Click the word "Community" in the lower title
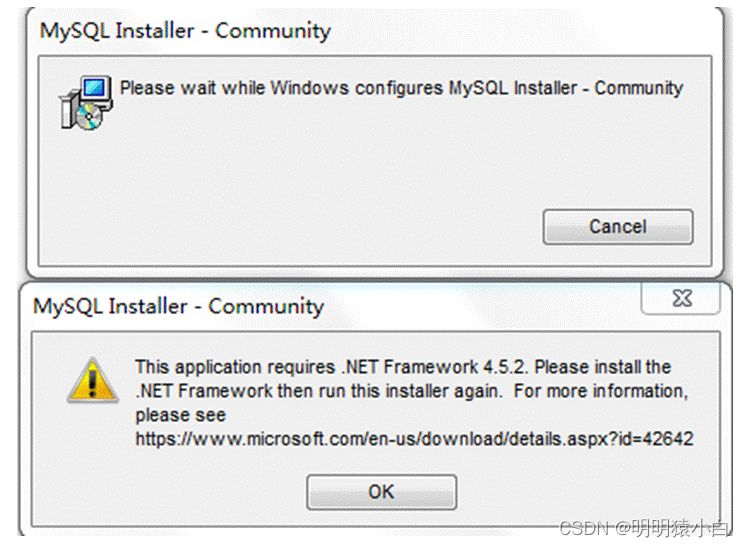 click(x=266, y=306)
